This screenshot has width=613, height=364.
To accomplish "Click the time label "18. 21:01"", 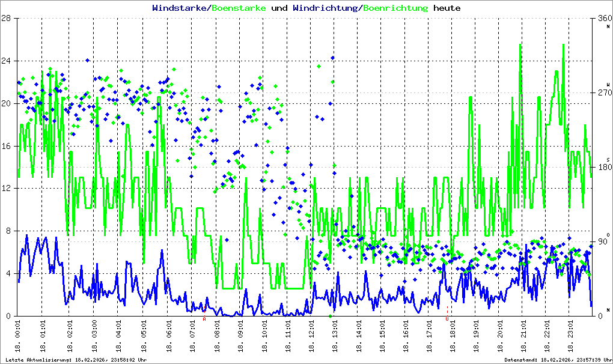I will tap(523, 336).
